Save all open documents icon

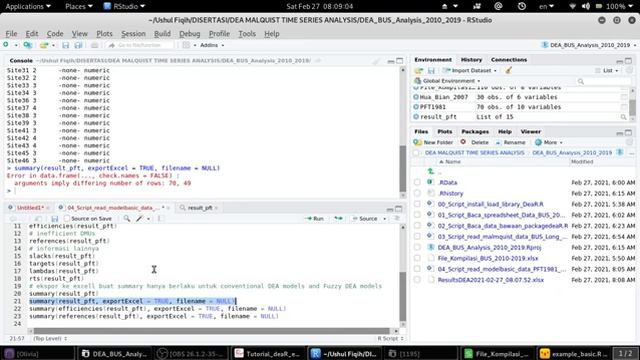pos(78,45)
